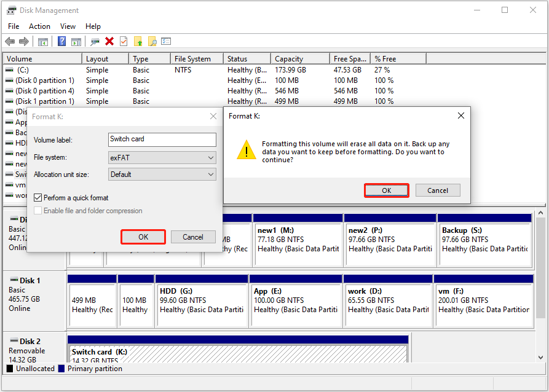Click the Refresh toolbar icon
This screenshot has height=392, width=549.
(x=94, y=41)
